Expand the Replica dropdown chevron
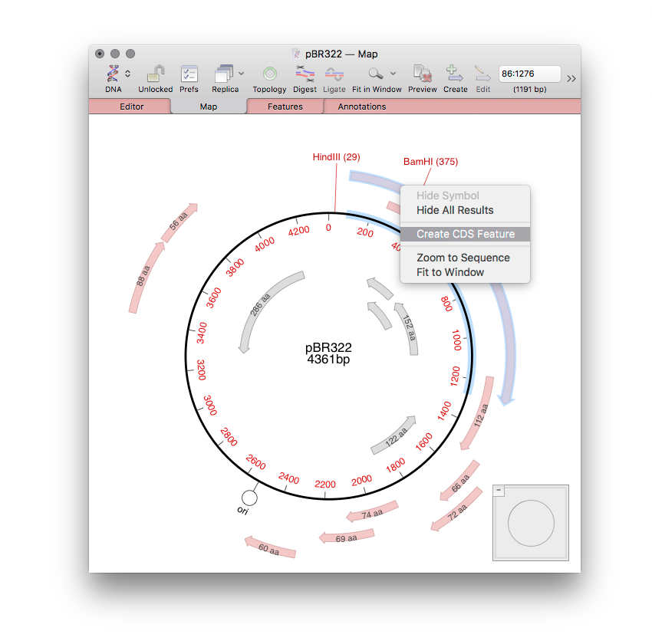Image resolution: width=652 pixels, height=644 pixels. click(x=240, y=73)
